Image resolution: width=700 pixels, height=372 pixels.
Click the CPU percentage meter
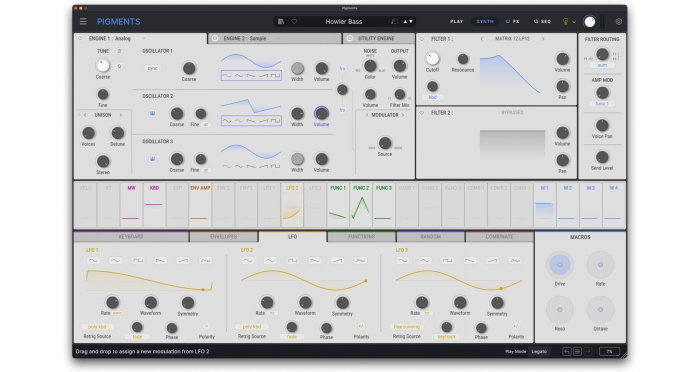(609, 351)
